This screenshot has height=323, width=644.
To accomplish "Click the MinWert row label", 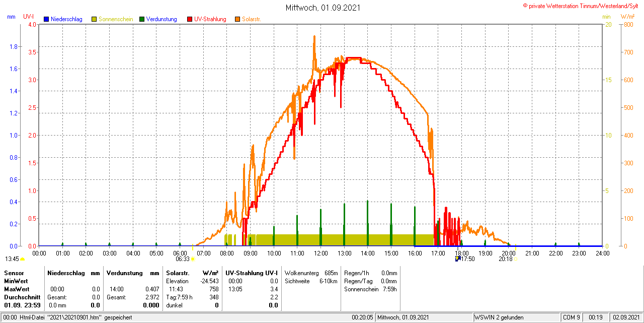I will pyautogui.click(x=17, y=281).
